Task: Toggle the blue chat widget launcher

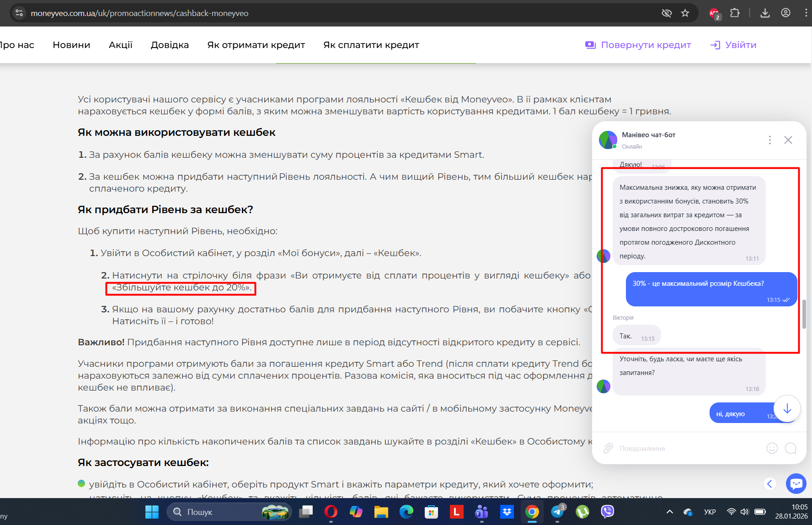Action: coord(796,484)
